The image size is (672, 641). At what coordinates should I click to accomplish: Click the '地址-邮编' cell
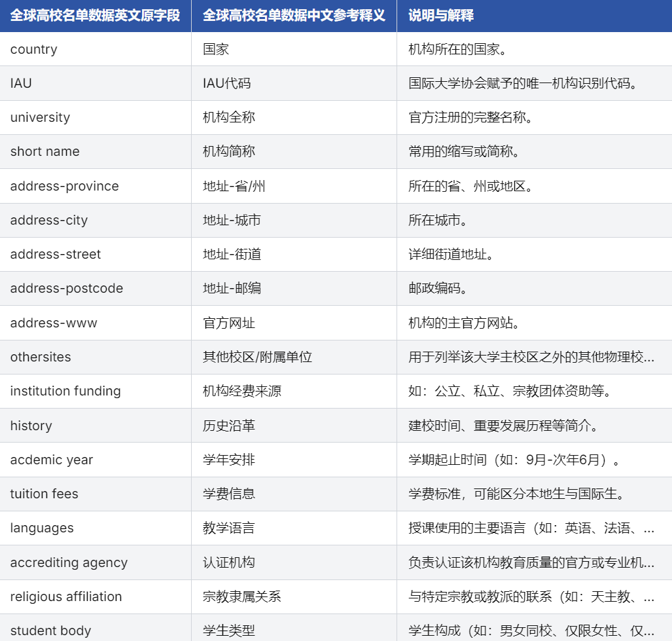click(294, 288)
